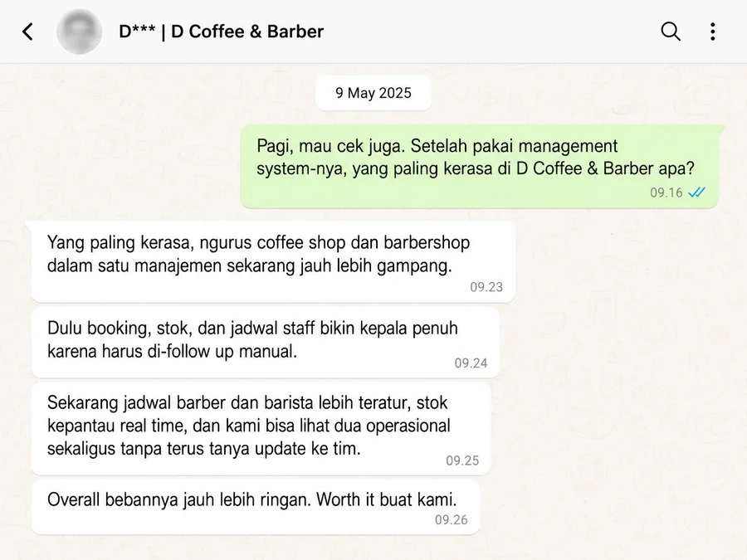Tap the blue read receipt double checkmark
This screenshot has height=560, width=747.
click(697, 192)
